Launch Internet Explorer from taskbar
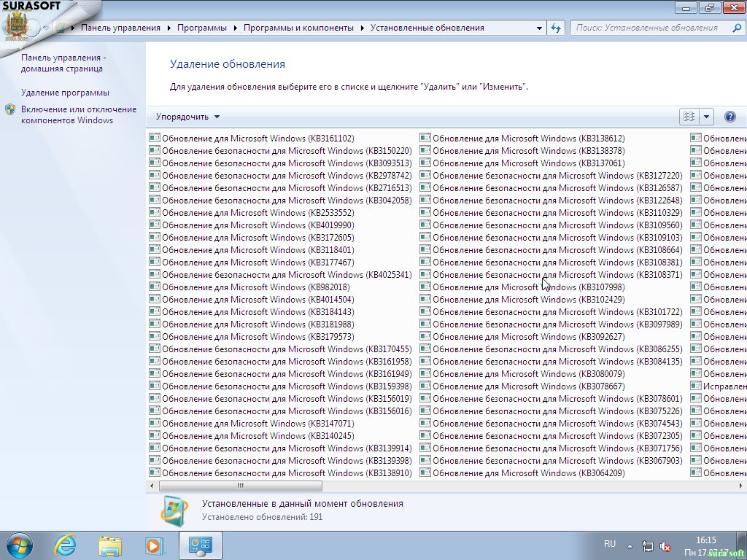Viewport: 747px width, 560px height. (x=65, y=545)
